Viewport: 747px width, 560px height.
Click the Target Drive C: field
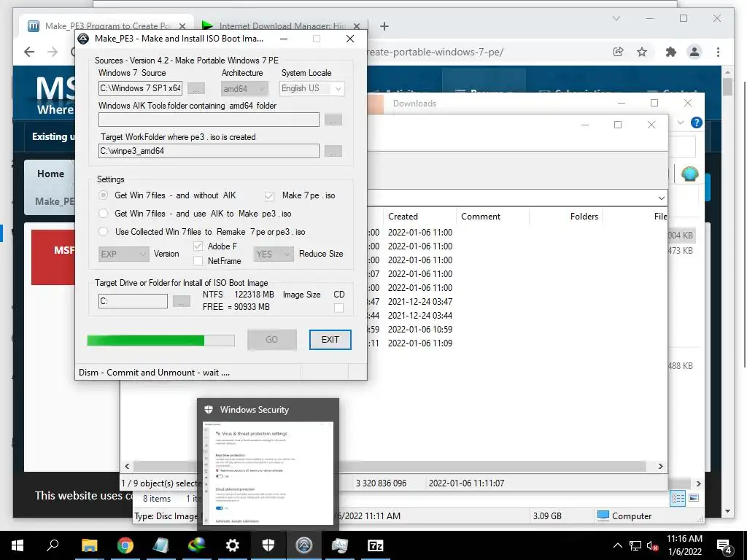coord(133,301)
